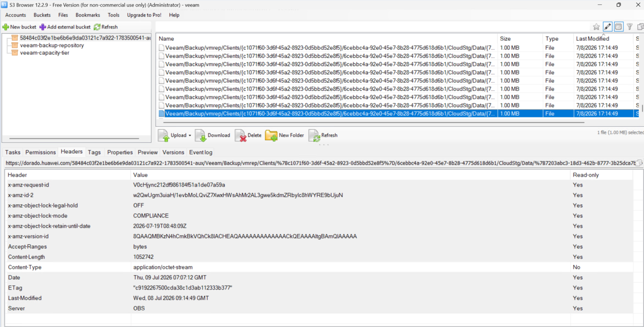Click the Server value OBS
Image resolution: width=644 pixels, height=327 pixels.
click(x=139, y=308)
